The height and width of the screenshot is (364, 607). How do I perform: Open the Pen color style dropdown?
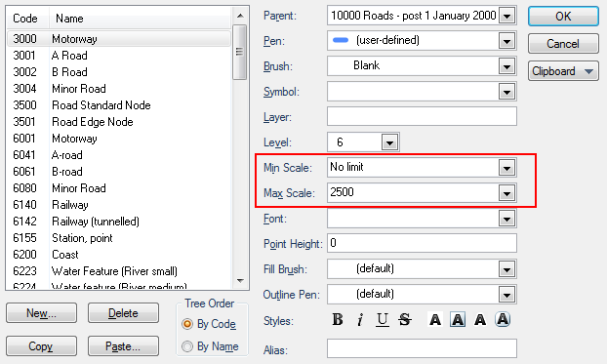point(506,41)
